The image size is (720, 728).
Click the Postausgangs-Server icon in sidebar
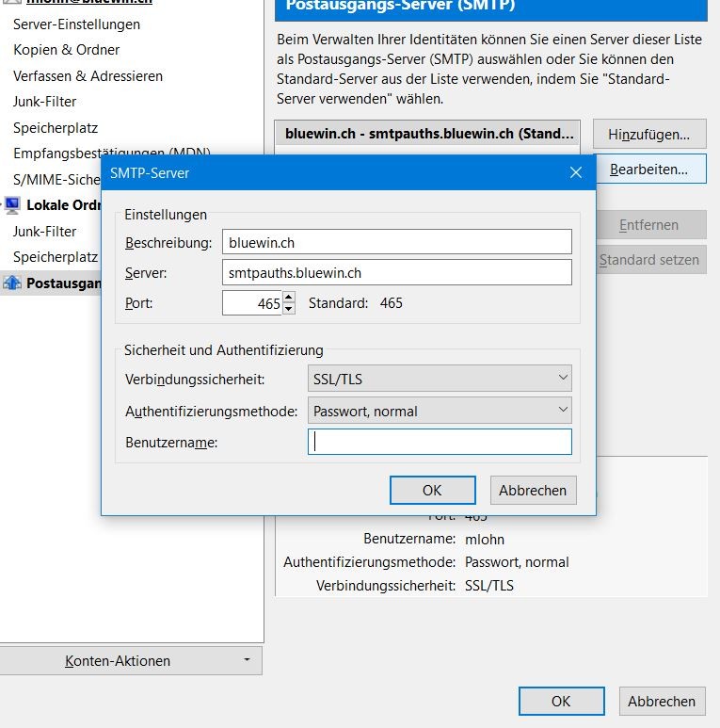point(12,283)
